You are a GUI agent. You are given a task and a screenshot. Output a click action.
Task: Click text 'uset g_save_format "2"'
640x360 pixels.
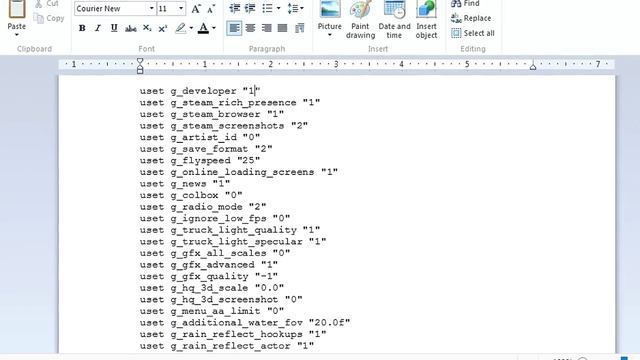click(x=206, y=149)
